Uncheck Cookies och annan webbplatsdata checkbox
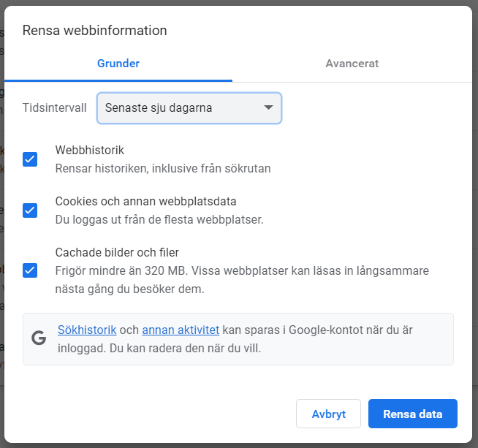Screen dimensions: 478x448 [30, 210]
